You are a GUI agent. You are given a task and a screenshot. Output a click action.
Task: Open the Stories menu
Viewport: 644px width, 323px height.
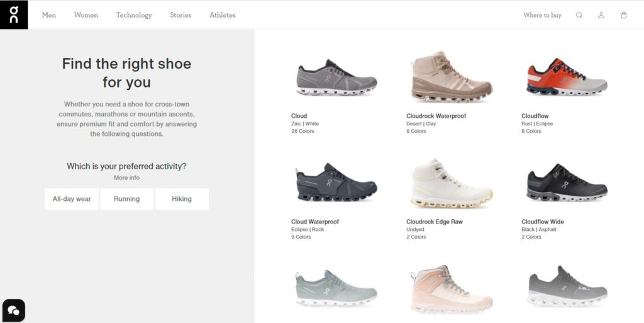(180, 15)
